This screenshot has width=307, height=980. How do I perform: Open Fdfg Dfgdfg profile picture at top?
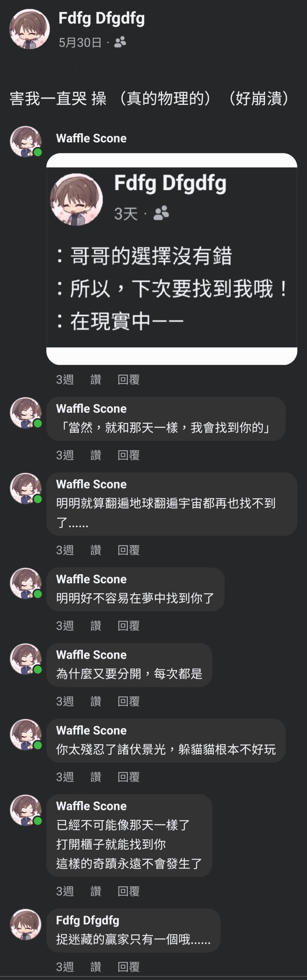[x=29, y=29]
